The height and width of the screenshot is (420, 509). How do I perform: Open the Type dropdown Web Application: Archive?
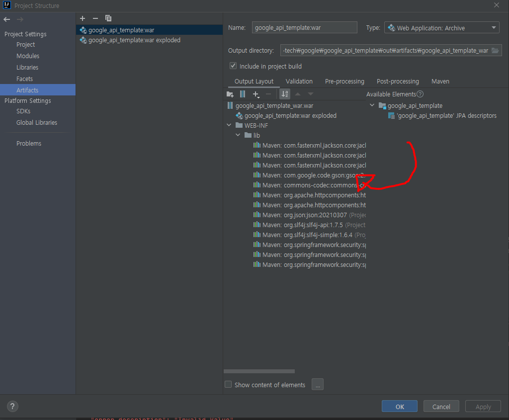(x=443, y=28)
